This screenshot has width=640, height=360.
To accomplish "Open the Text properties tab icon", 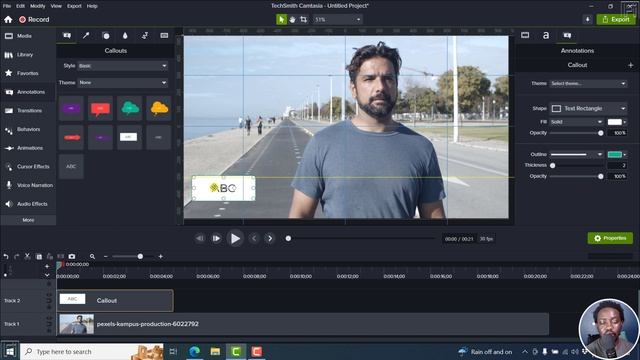I will (x=546, y=36).
